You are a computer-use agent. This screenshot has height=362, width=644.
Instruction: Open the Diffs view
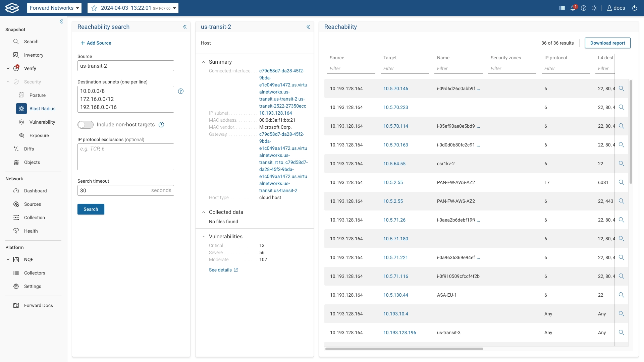tap(30, 149)
